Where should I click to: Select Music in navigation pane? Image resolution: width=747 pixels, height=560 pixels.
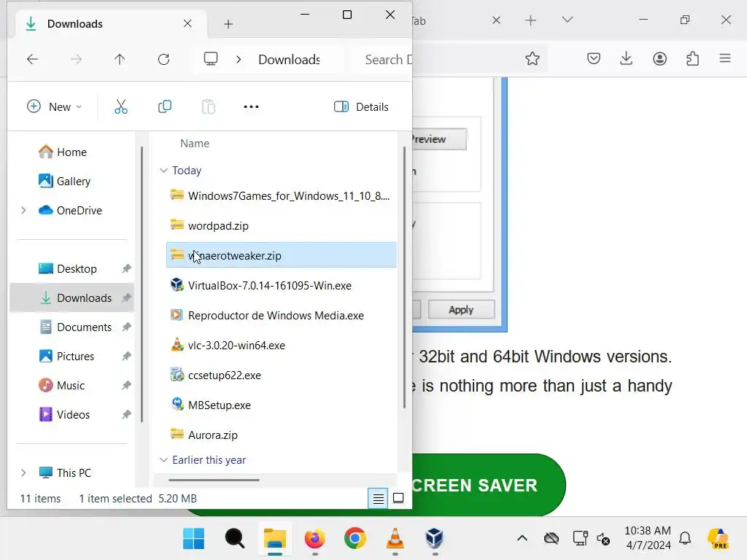pos(71,385)
